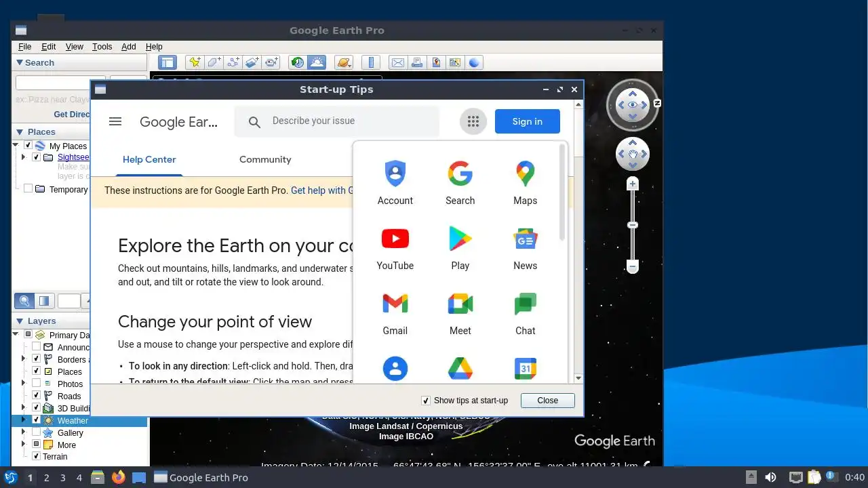868x488 pixels.
Task: View in Google Maps toolbar icon
Action: pyautogui.click(x=455, y=62)
